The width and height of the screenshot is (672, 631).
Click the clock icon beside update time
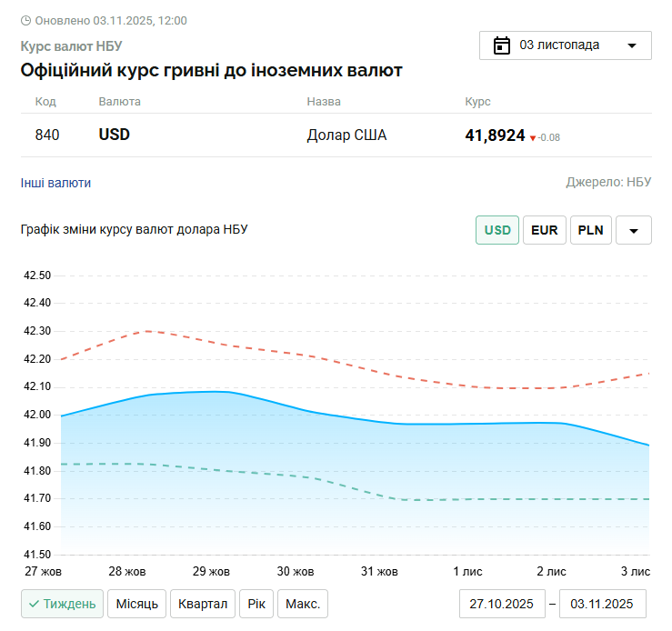tap(25, 20)
